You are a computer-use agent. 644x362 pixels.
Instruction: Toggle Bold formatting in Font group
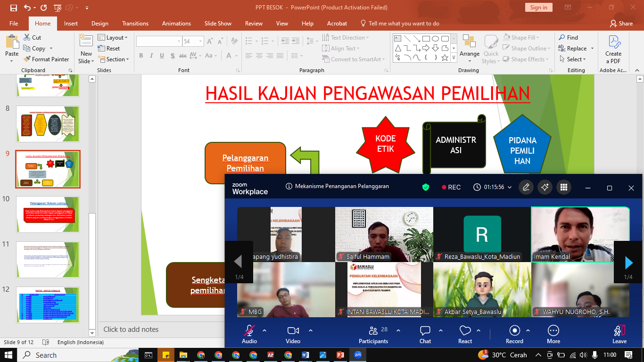click(x=141, y=56)
